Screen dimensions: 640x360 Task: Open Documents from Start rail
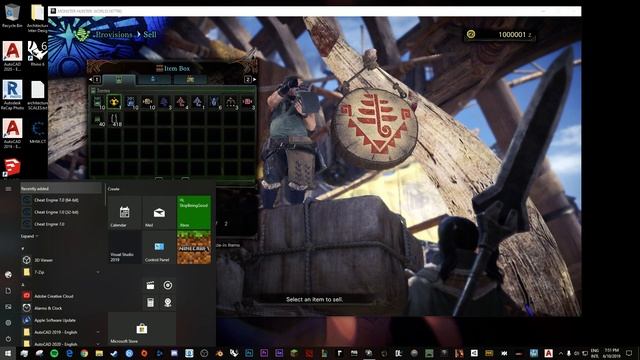pyautogui.click(x=8, y=291)
